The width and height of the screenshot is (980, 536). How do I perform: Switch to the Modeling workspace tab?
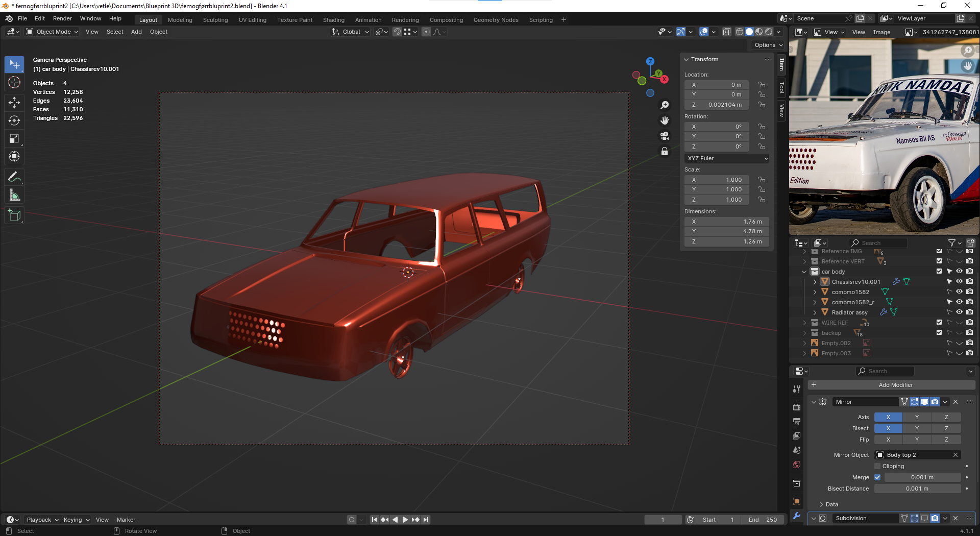(180, 20)
